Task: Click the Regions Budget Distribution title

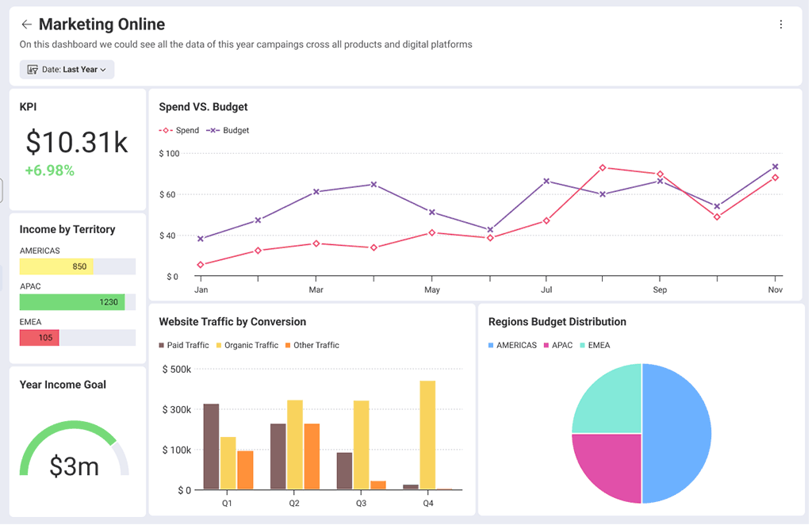Action: [x=559, y=323]
